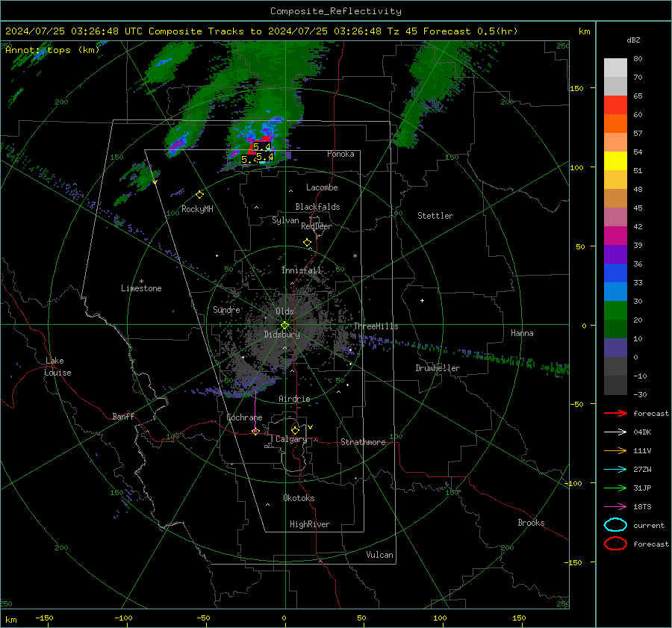Click the 'current' legend label
Image resolution: width=672 pixels, height=628 pixels.
(649, 525)
